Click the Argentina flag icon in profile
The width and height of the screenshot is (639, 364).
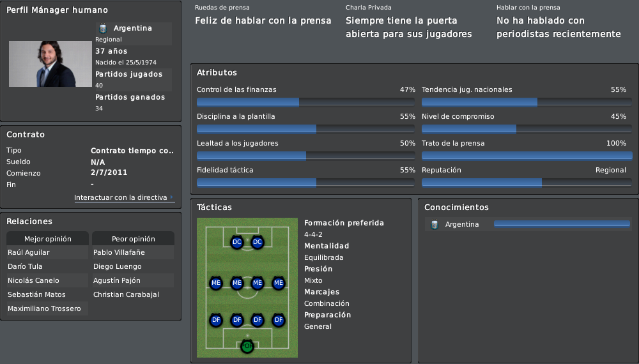pyautogui.click(x=103, y=28)
